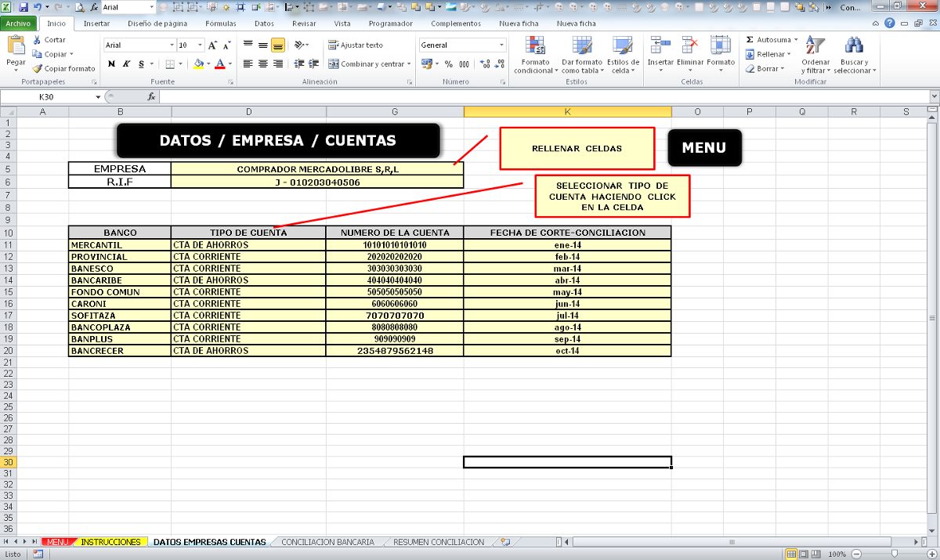940x560 pixels.
Task: Click the Eliminar cells icon
Action: [690, 46]
